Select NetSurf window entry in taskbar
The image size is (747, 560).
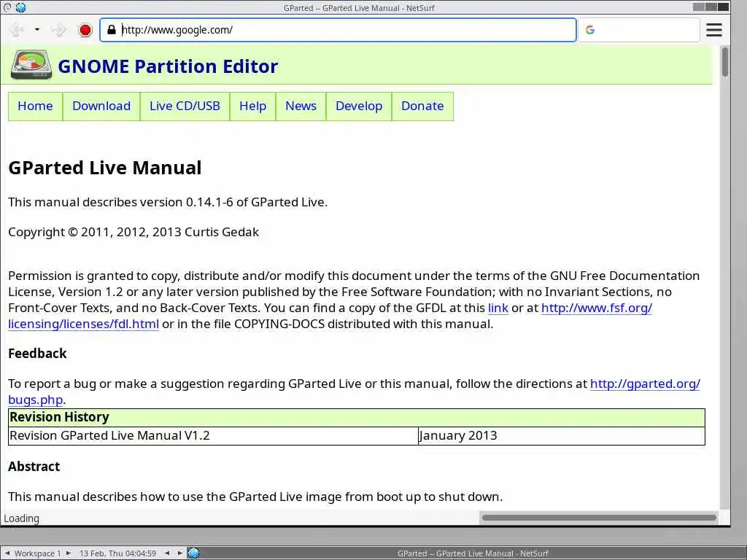[x=473, y=553]
